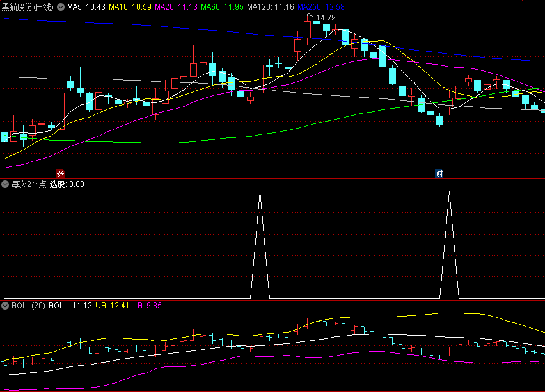Click the MA120: 11.16 label
The width and height of the screenshot is (545, 392).
[x=271, y=7]
